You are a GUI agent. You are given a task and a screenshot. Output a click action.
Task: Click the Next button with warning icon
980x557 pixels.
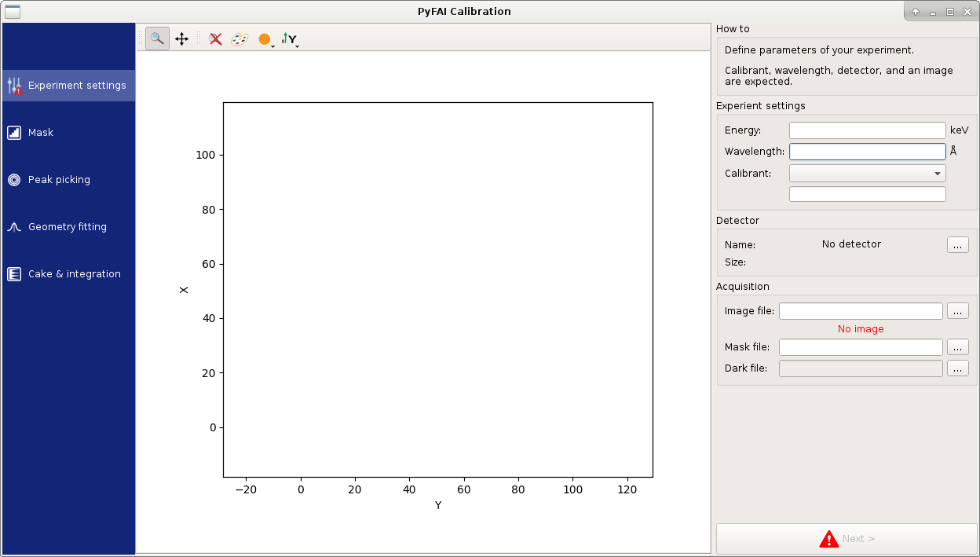847,539
